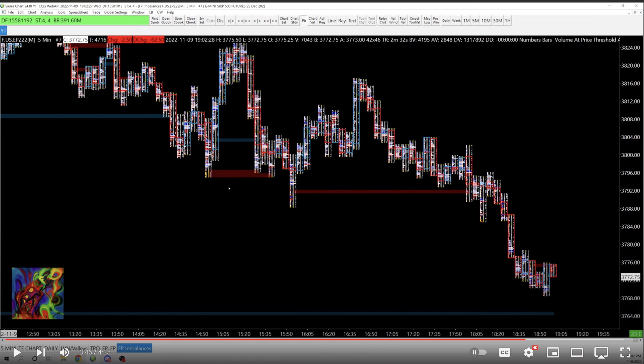This screenshot has height=364, width=644.
Task: Toggle closed captions CC button
Action: click(504, 352)
